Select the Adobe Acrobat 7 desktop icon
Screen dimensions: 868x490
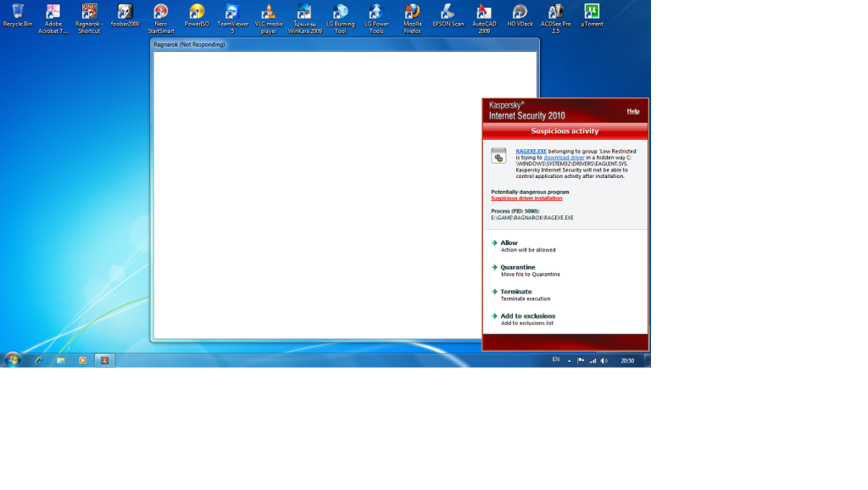(53, 19)
